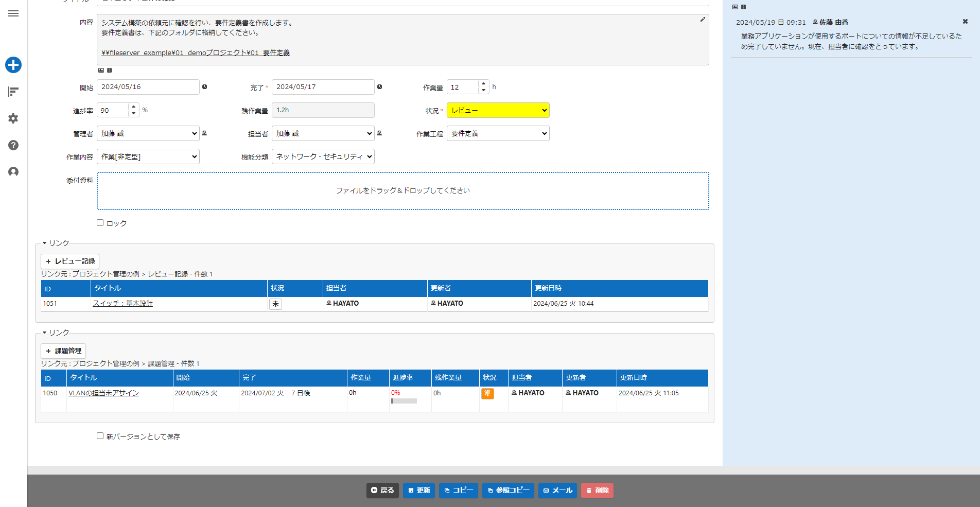Collapse the first リンク section with レビュー記録

[x=56, y=243]
